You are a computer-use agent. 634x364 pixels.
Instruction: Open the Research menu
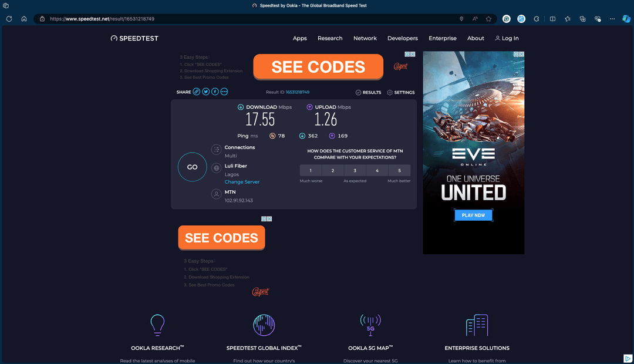[330, 38]
